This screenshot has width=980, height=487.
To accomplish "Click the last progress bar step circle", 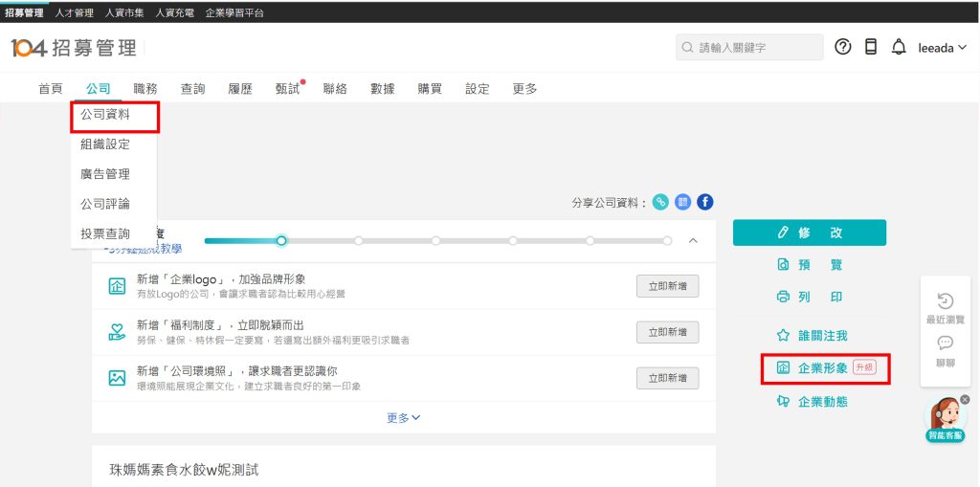I will click(x=667, y=241).
